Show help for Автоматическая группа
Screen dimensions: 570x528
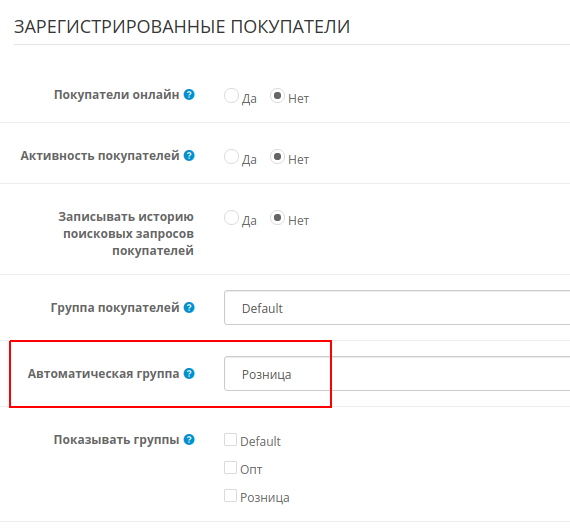(189, 373)
